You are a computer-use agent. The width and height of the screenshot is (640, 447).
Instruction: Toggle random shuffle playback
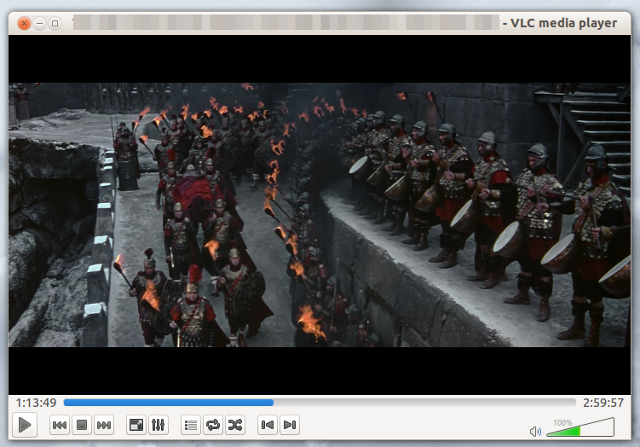pos(235,425)
